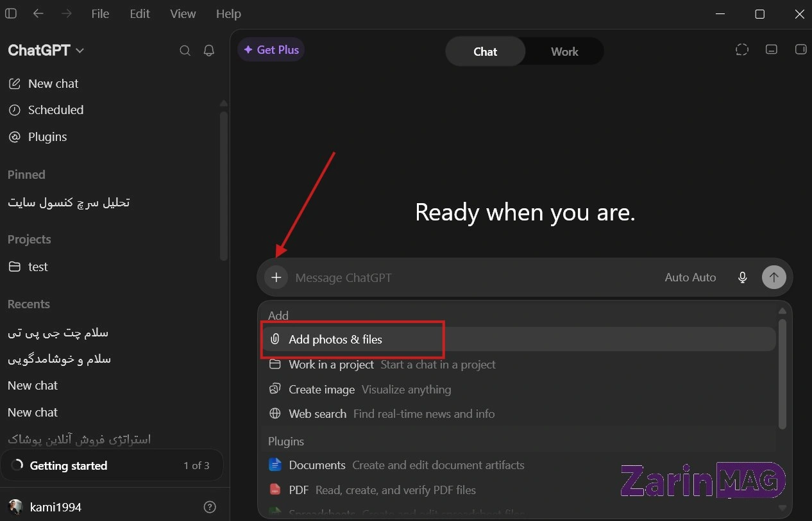Image resolution: width=812 pixels, height=521 pixels.
Task: Choose Work in a project option
Action: 518,365
